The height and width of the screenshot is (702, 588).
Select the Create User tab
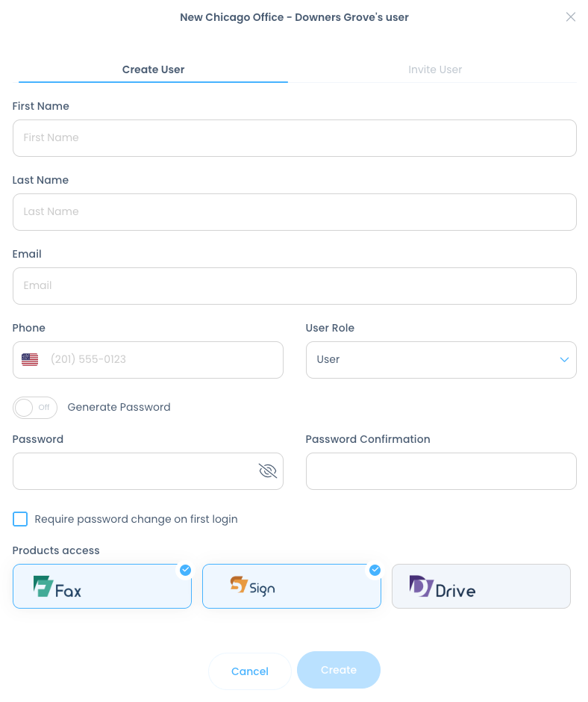(153, 69)
